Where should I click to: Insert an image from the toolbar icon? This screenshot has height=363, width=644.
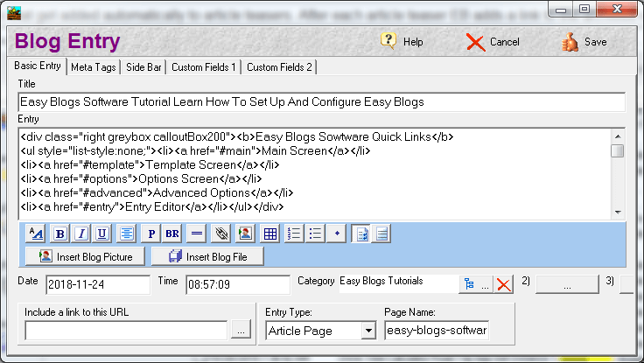click(x=245, y=234)
